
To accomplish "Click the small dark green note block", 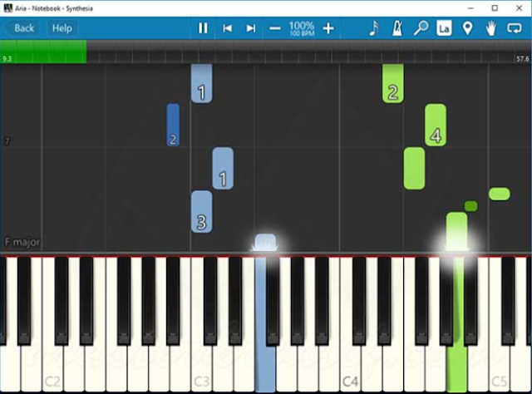I will (x=471, y=206).
